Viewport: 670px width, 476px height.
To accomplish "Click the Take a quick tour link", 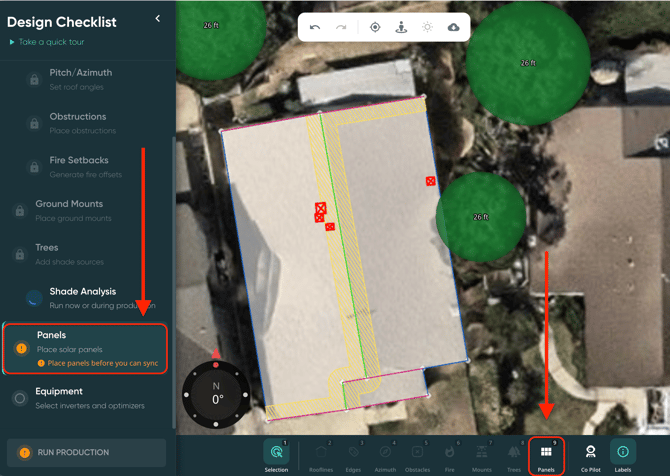I will pos(49,42).
